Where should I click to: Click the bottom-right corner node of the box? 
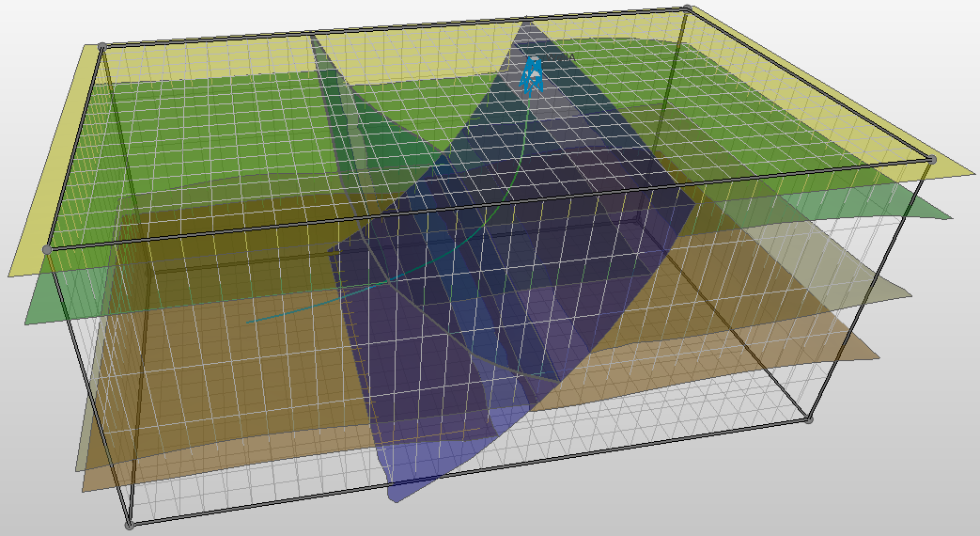coord(808,419)
